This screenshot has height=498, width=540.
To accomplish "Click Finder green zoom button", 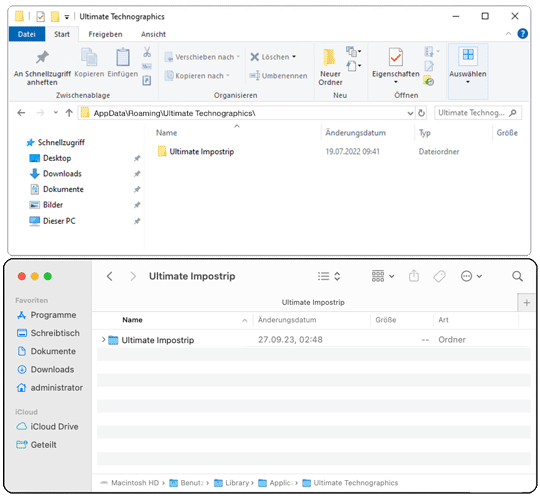I will (x=48, y=276).
